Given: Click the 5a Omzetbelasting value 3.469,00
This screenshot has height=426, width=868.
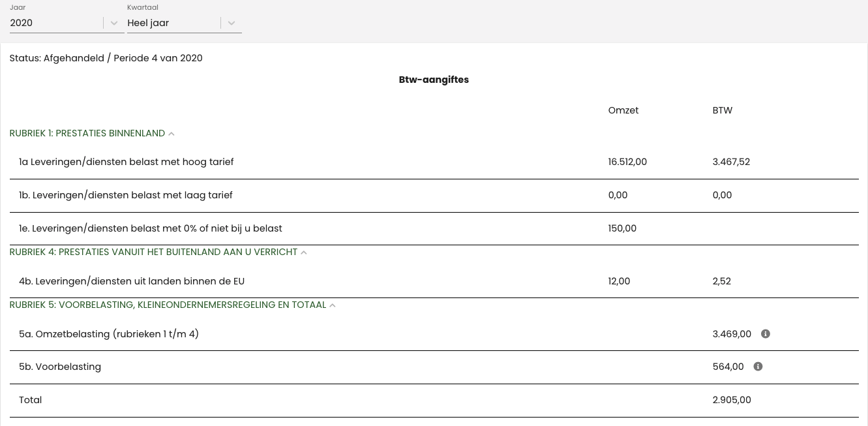Looking at the screenshot, I should [732, 334].
